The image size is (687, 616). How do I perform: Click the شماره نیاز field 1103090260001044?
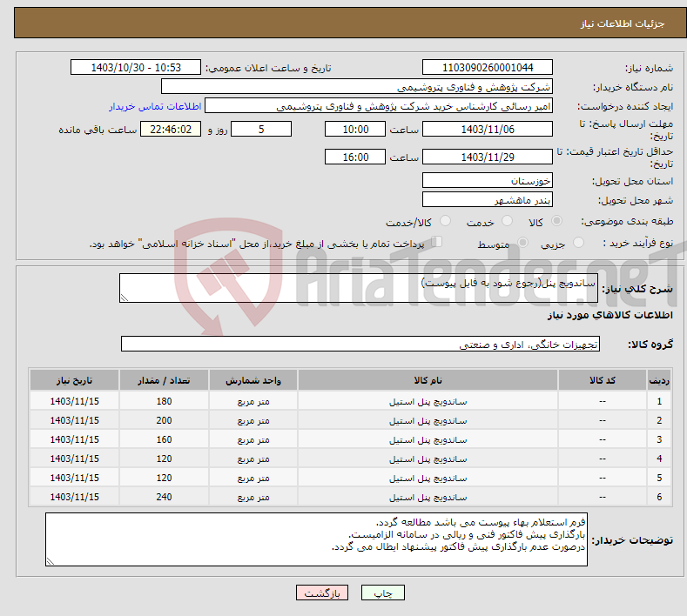[488, 67]
